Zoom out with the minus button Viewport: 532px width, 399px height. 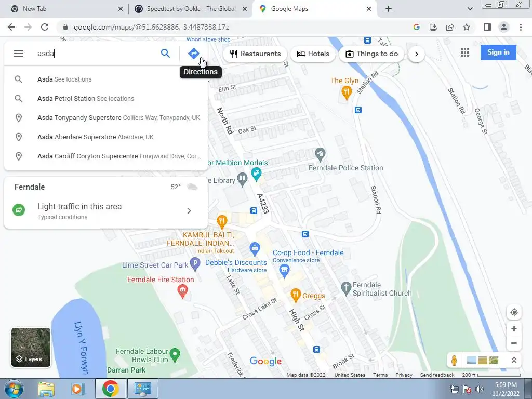pos(514,343)
